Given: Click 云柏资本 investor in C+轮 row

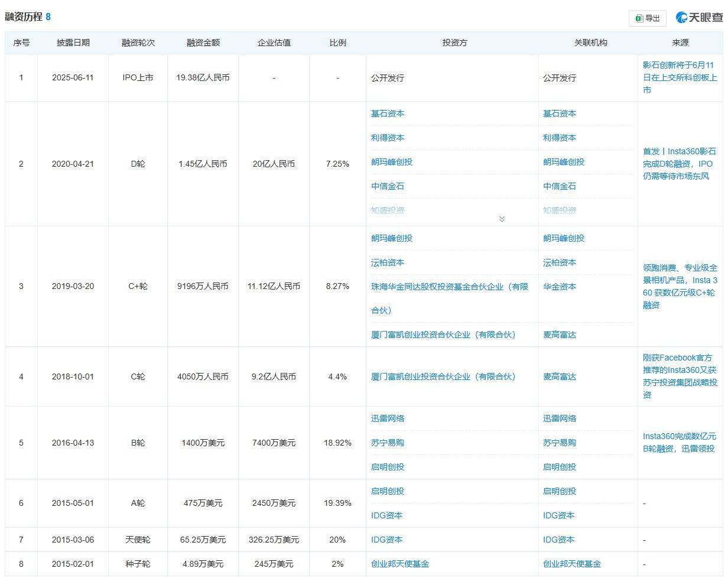Looking at the screenshot, I should coord(388,262).
